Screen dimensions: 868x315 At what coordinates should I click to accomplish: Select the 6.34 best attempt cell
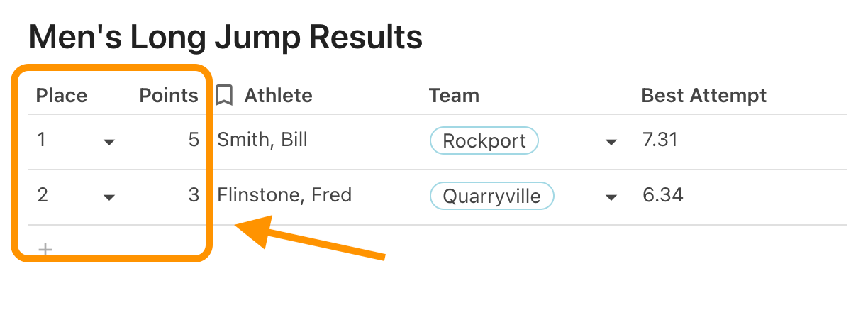click(x=663, y=195)
